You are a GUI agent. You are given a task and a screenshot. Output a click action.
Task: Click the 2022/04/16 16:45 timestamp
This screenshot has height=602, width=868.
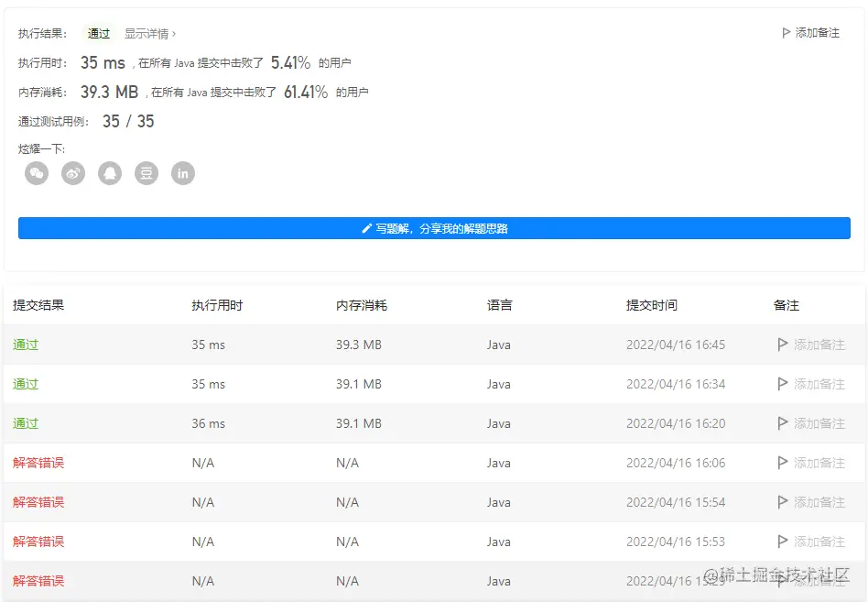(676, 345)
